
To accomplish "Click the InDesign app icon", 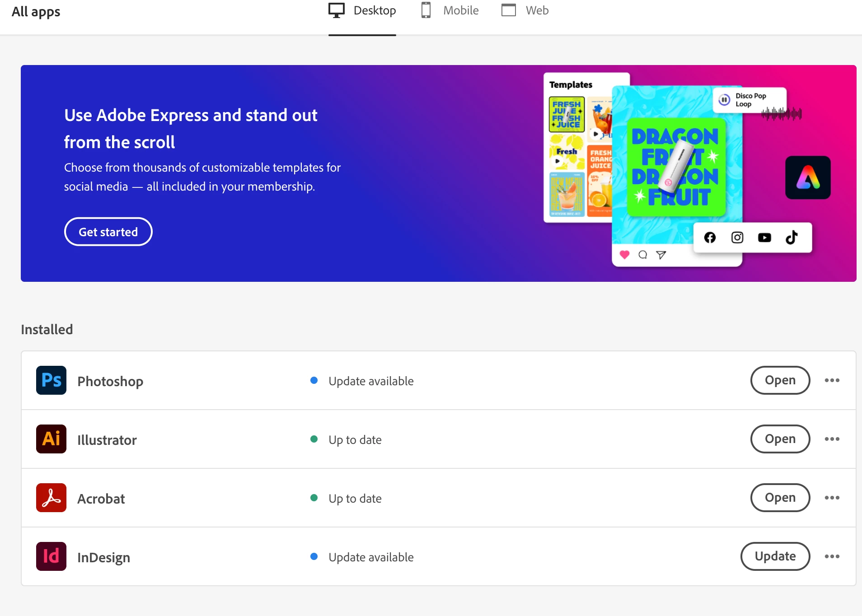I will (51, 556).
